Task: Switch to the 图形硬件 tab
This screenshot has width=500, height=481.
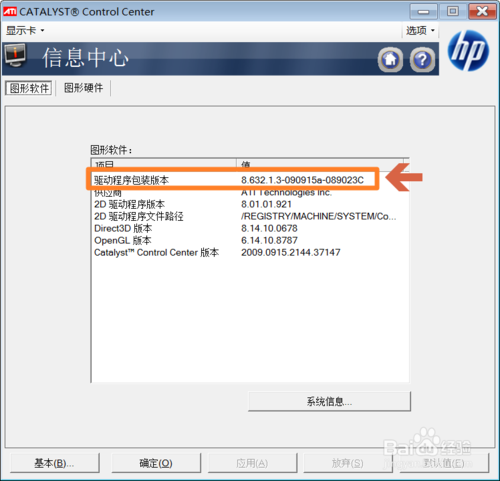Action: tap(83, 88)
